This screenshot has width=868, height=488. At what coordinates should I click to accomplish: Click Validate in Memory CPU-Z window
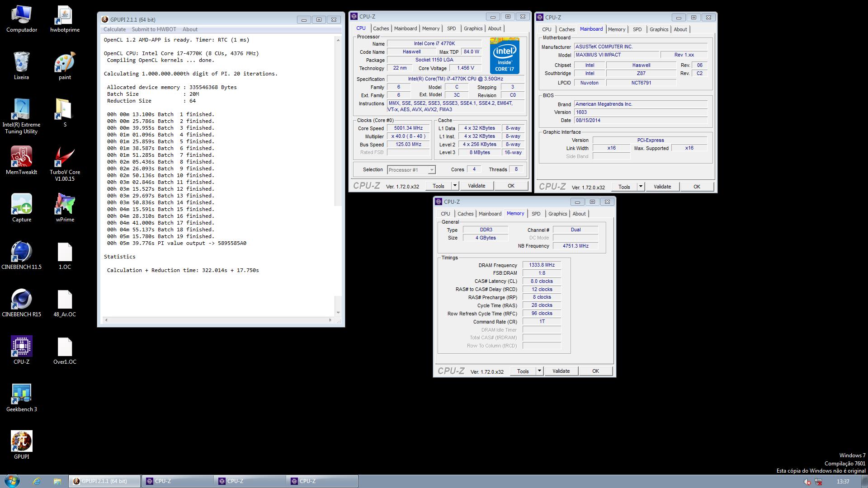(561, 371)
